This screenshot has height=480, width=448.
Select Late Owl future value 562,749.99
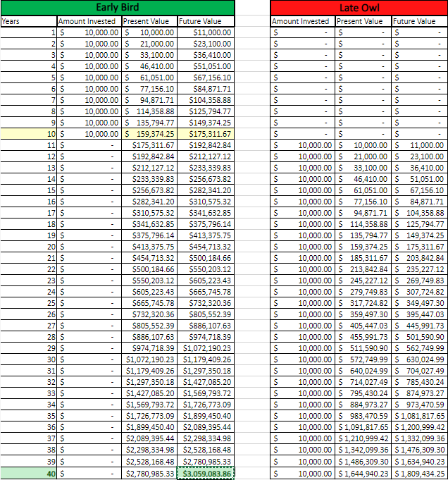[x=420, y=348]
